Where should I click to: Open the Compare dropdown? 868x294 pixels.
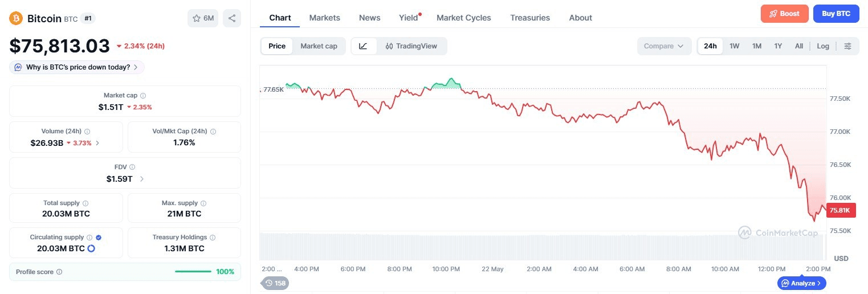point(664,46)
